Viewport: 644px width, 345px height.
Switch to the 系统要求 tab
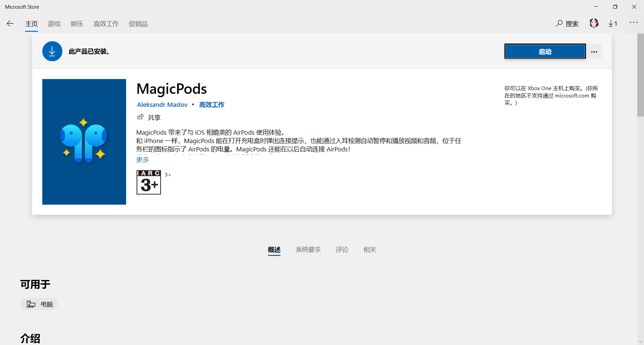pyautogui.click(x=308, y=250)
